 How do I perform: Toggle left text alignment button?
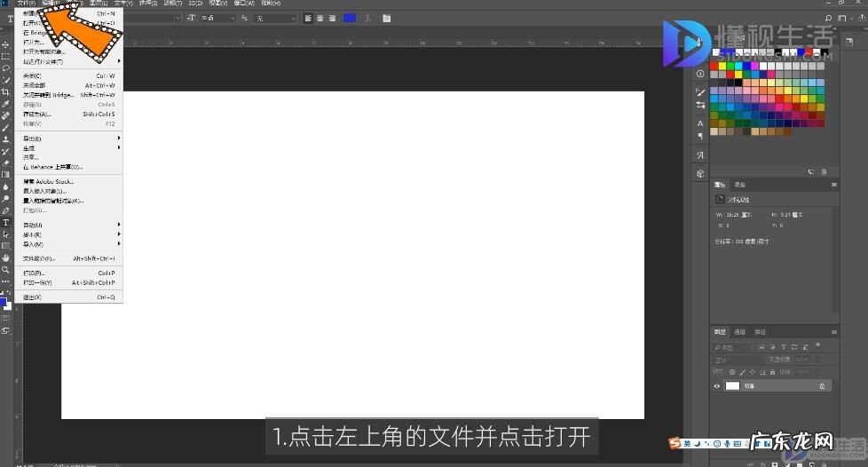308,19
